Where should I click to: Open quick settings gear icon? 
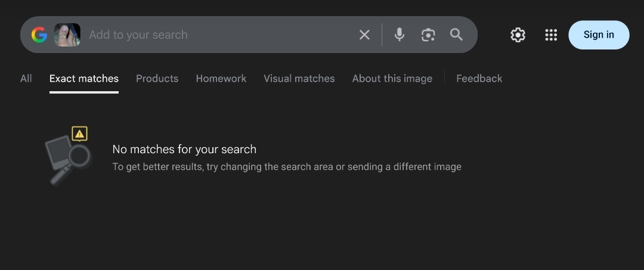[x=518, y=35]
